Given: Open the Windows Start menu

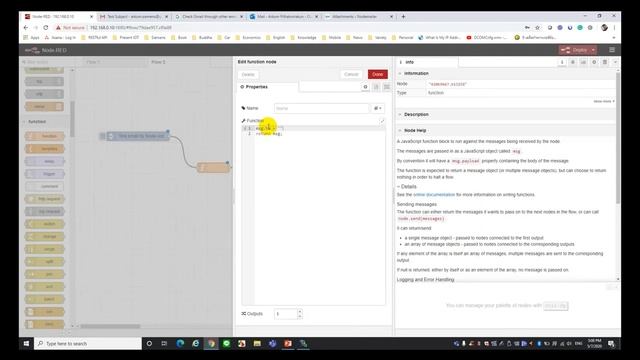Looking at the screenshot, I should click(26, 344).
